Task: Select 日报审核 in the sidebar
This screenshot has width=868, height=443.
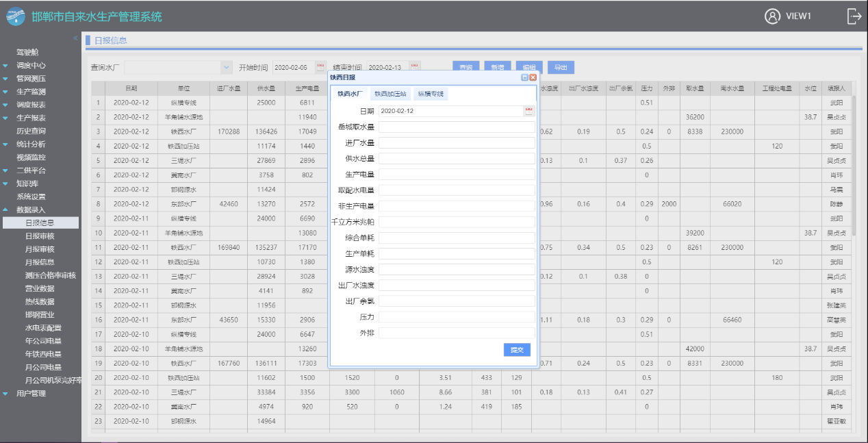Action: [40, 236]
